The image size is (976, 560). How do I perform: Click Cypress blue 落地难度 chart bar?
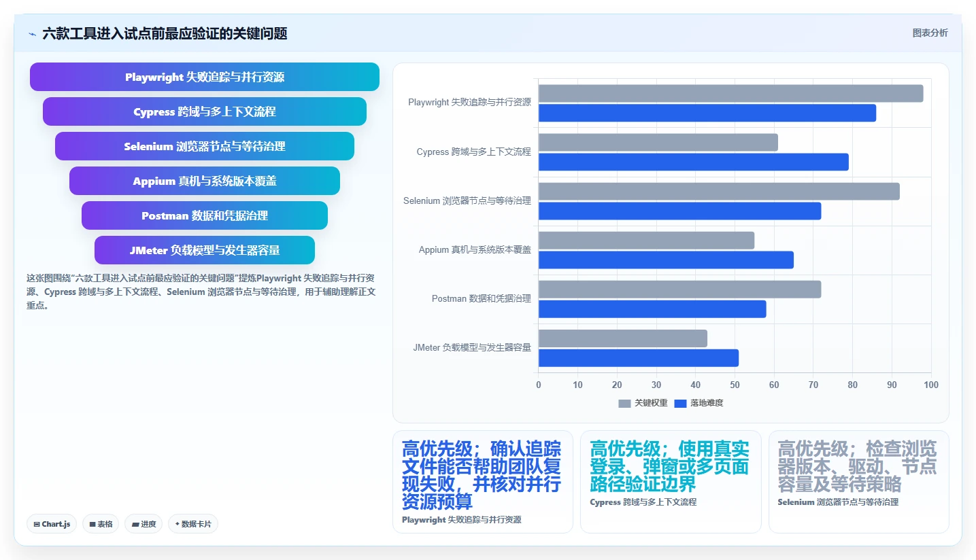pos(694,162)
